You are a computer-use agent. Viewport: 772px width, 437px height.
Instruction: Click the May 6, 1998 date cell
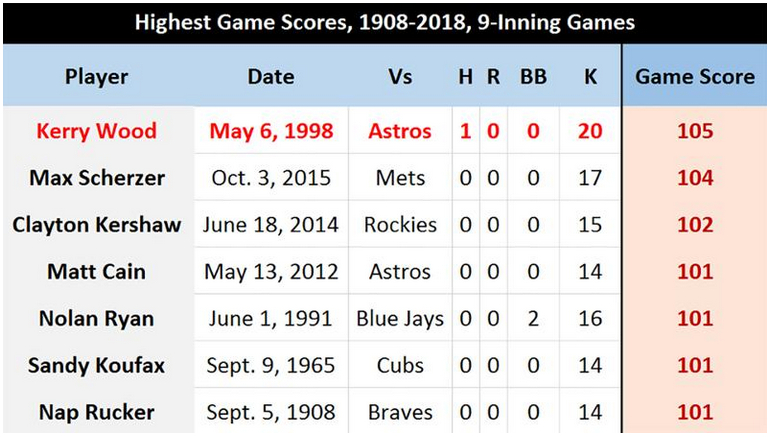coord(271,131)
